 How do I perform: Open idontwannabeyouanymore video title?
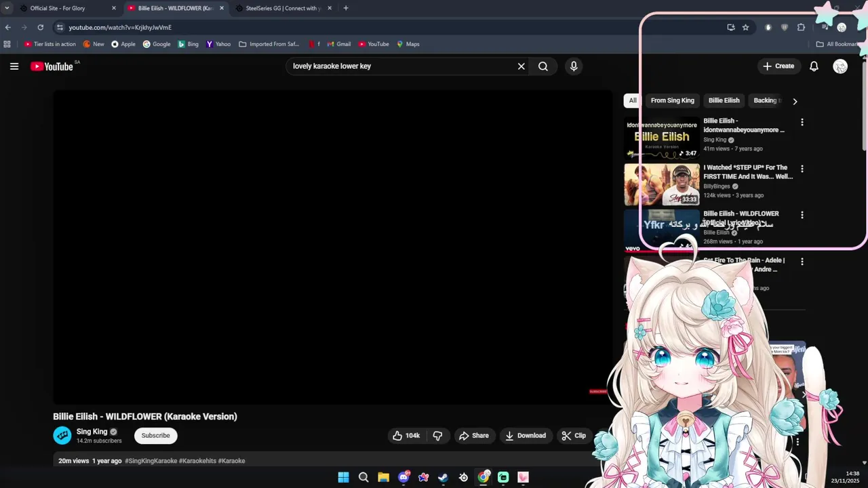tap(744, 125)
